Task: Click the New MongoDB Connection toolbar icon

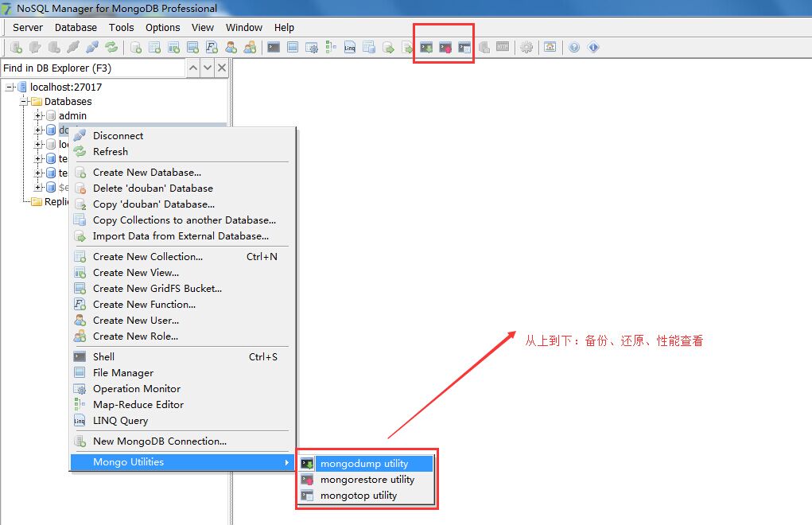Action: [x=16, y=48]
